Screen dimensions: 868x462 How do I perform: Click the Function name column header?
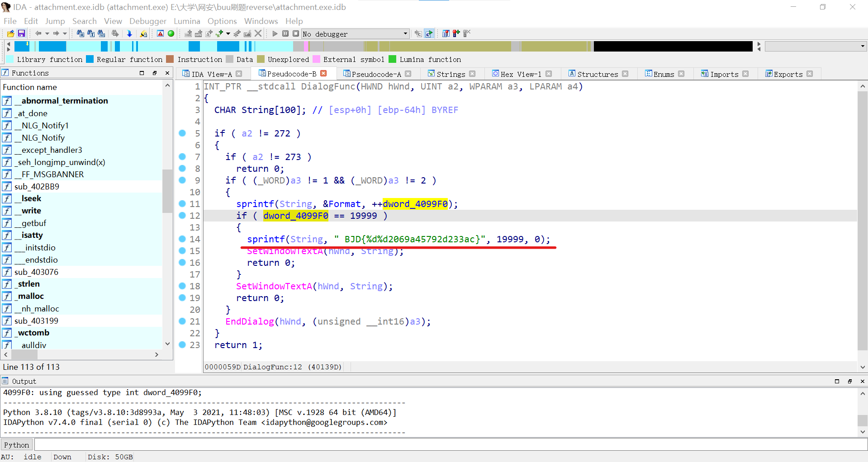82,87
